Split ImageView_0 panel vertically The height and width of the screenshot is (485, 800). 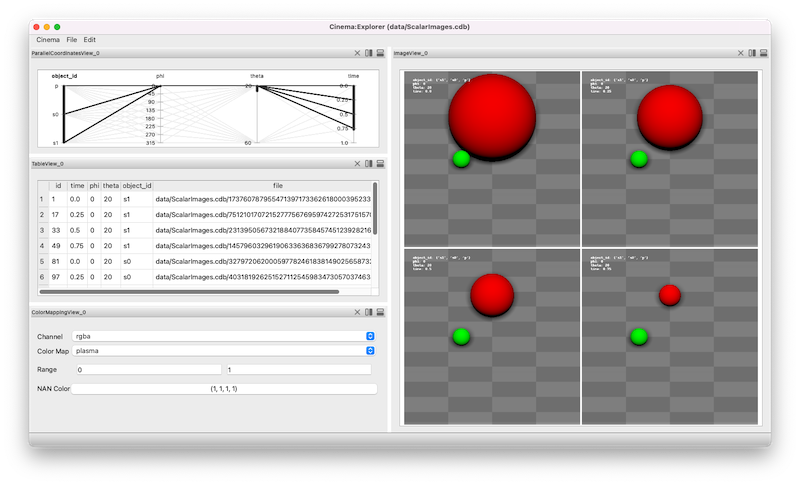752,53
